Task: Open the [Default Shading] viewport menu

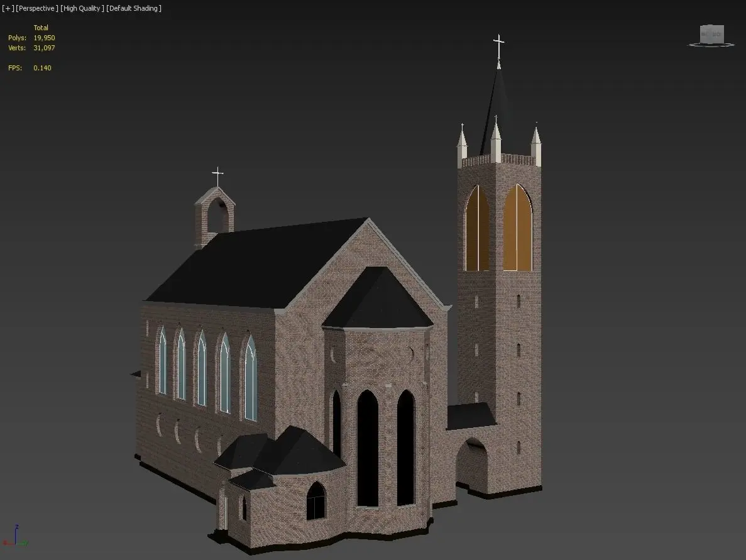Action: click(x=134, y=9)
